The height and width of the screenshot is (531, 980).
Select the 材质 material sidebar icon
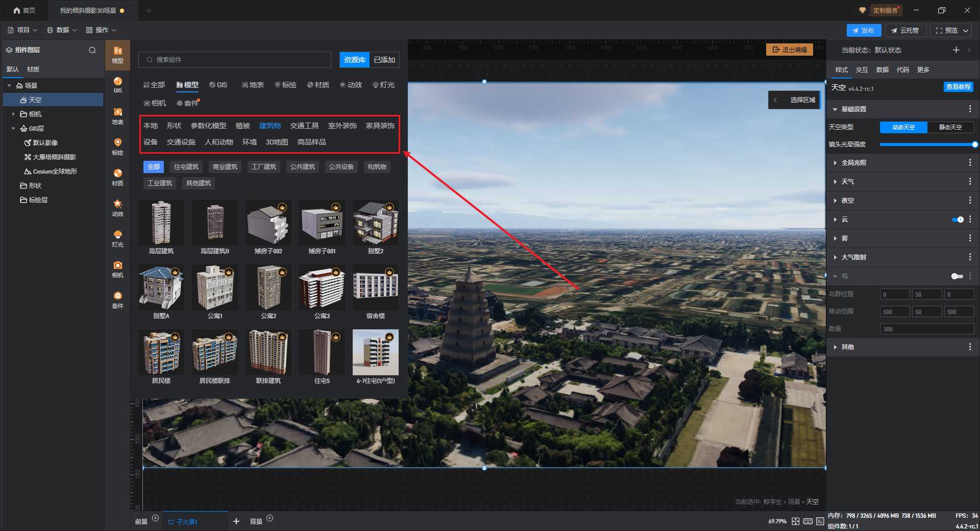(x=117, y=177)
